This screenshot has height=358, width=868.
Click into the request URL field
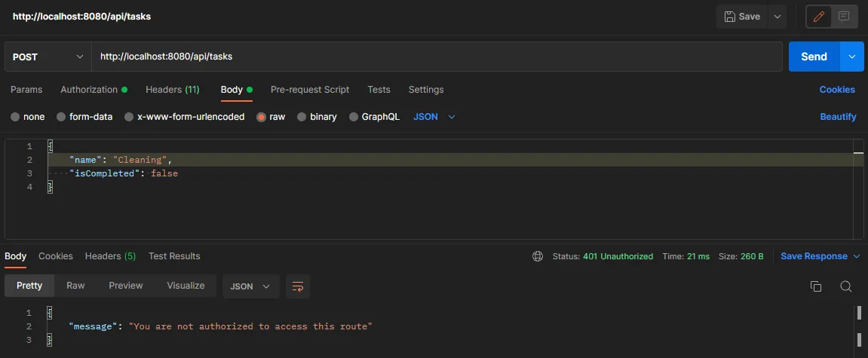tap(436, 57)
